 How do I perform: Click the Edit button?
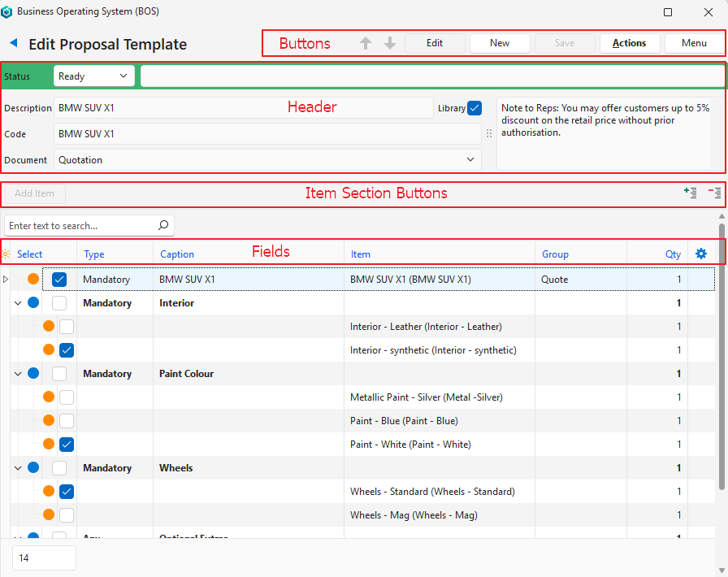click(435, 43)
